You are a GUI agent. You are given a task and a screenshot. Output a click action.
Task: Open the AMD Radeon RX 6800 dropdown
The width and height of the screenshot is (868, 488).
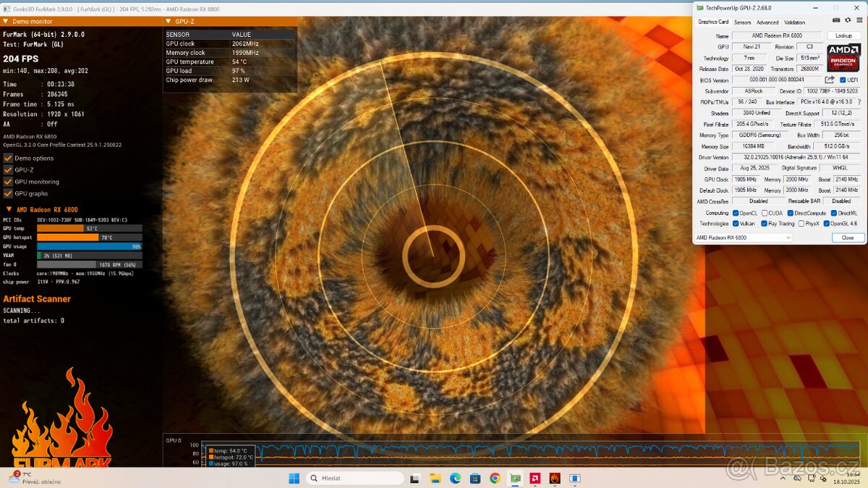(x=743, y=237)
